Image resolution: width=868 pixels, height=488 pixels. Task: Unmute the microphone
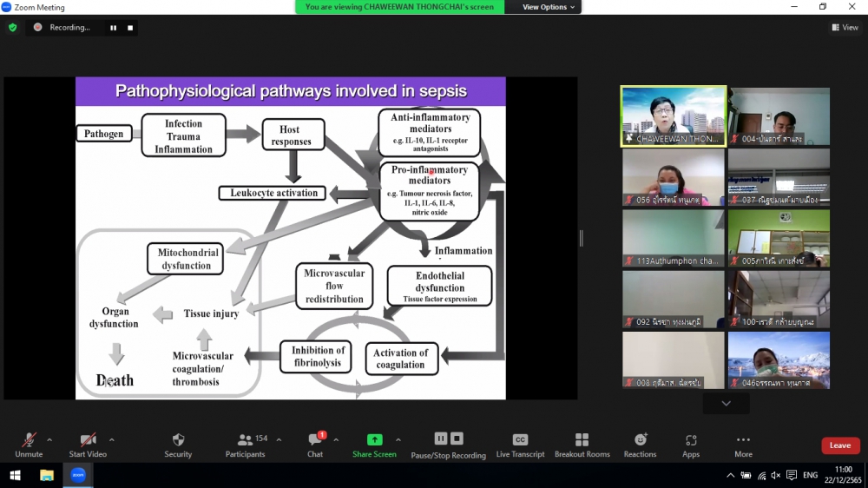29,440
